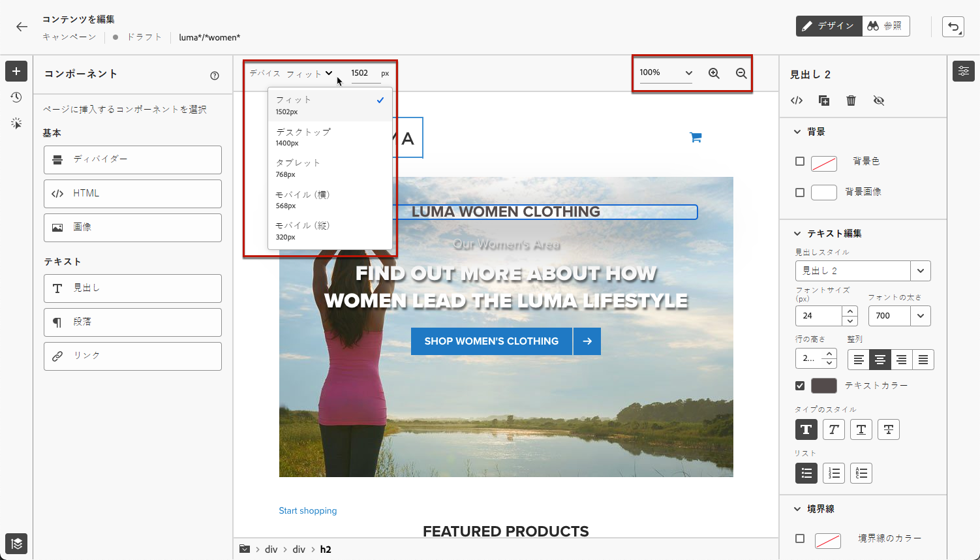Open the 背景色 color swatch
This screenshot has width=980, height=560.
[824, 163]
